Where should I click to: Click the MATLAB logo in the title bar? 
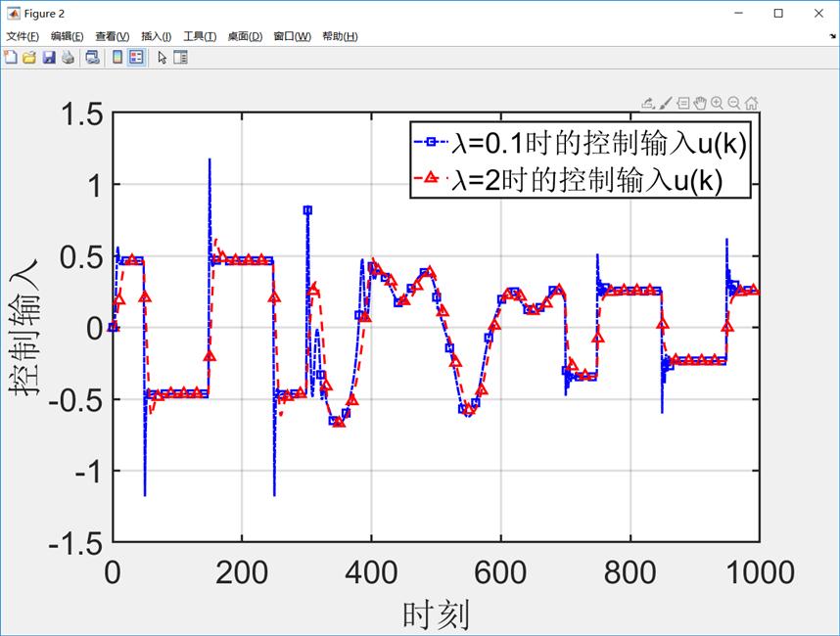point(14,14)
